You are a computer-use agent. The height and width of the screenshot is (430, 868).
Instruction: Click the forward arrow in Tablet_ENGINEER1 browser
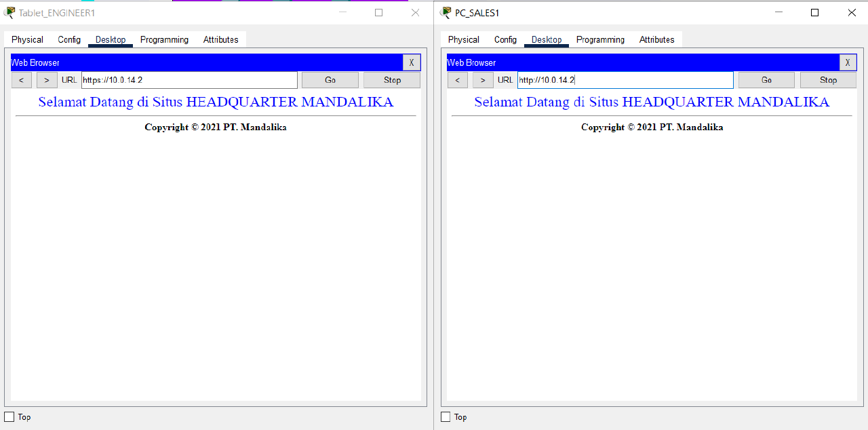coord(47,79)
